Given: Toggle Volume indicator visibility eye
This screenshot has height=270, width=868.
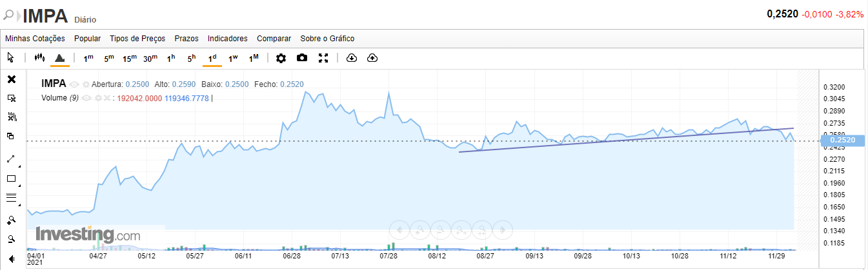Looking at the screenshot, I should click(x=87, y=98).
